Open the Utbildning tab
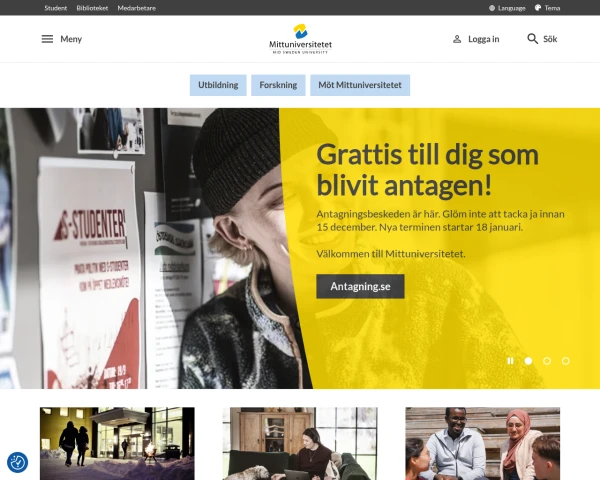 point(218,85)
